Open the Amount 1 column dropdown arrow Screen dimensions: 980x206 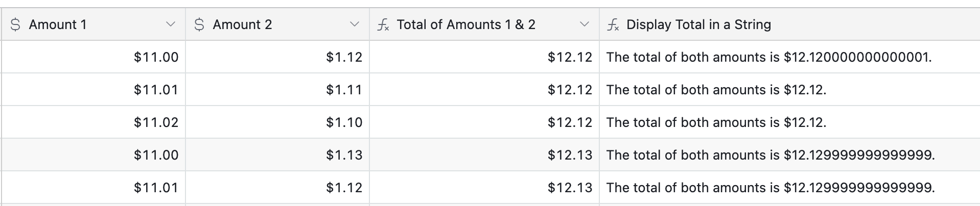click(171, 24)
